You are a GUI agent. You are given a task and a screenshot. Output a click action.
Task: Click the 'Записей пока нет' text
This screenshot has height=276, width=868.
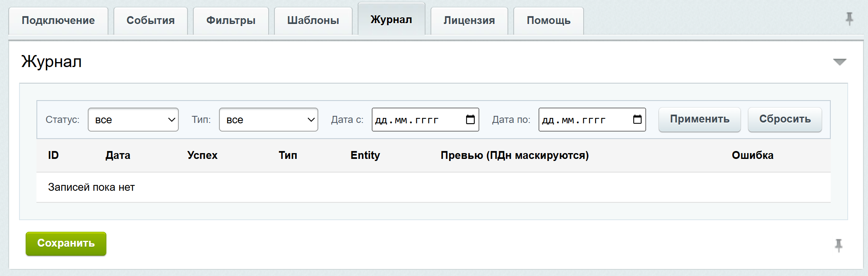point(91,187)
